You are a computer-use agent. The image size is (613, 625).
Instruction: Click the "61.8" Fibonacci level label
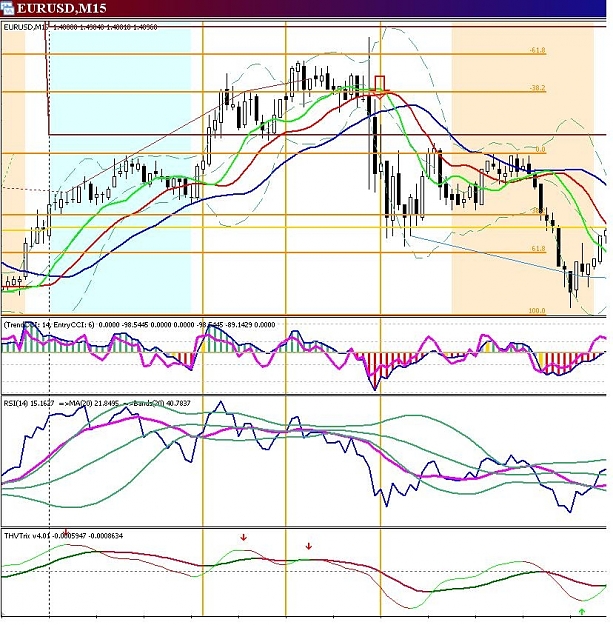[538, 248]
